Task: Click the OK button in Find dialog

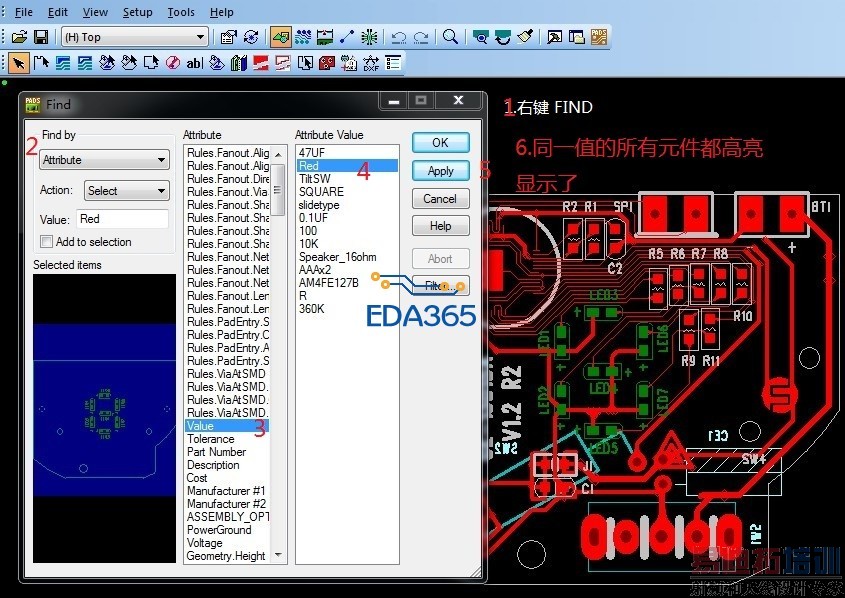Action: (x=440, y=143)
